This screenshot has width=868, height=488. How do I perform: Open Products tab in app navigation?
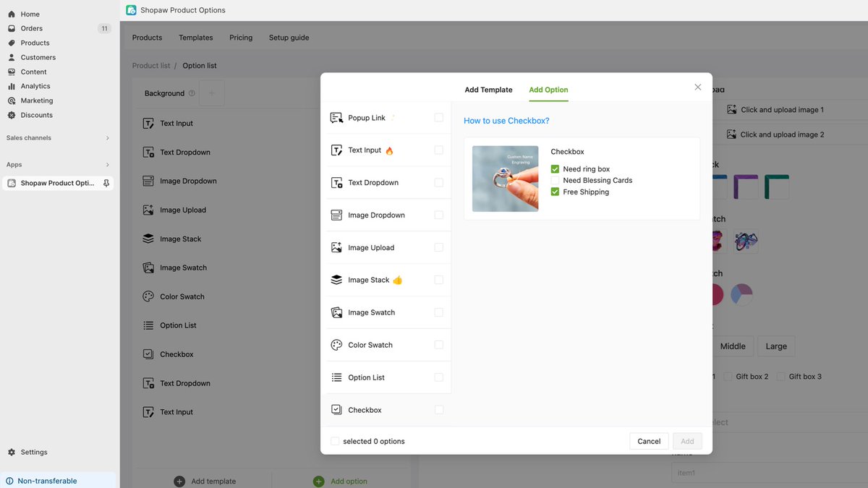[147, 38]
